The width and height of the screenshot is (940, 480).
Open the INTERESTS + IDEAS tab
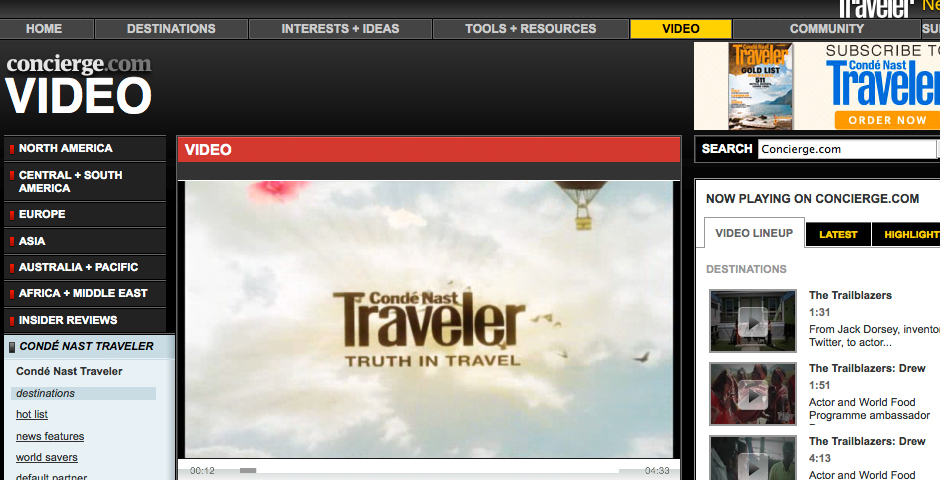tap(341, 29)
